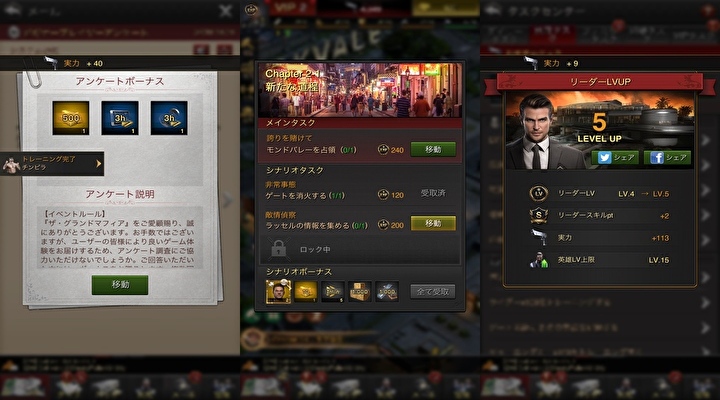Click yellow 移動 for ラッセルの情報を集める

(x=433, y=223)
